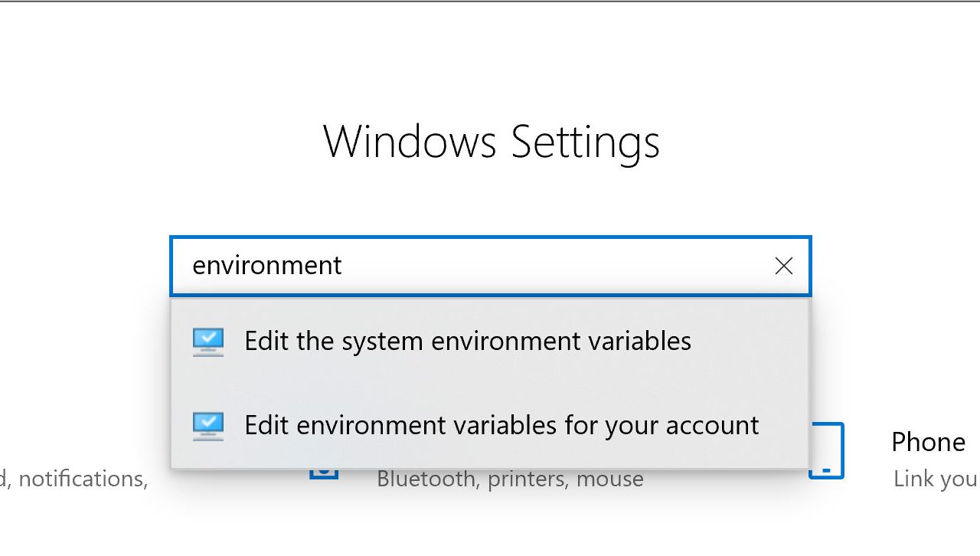
Task: Click the "Link you" Phone description
Action: [x=936, y=479]
